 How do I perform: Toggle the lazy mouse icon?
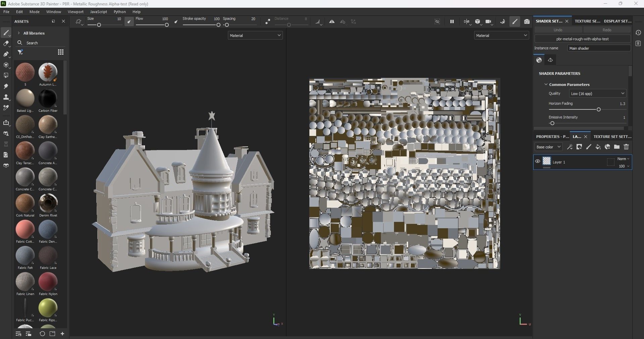point(267,22)
